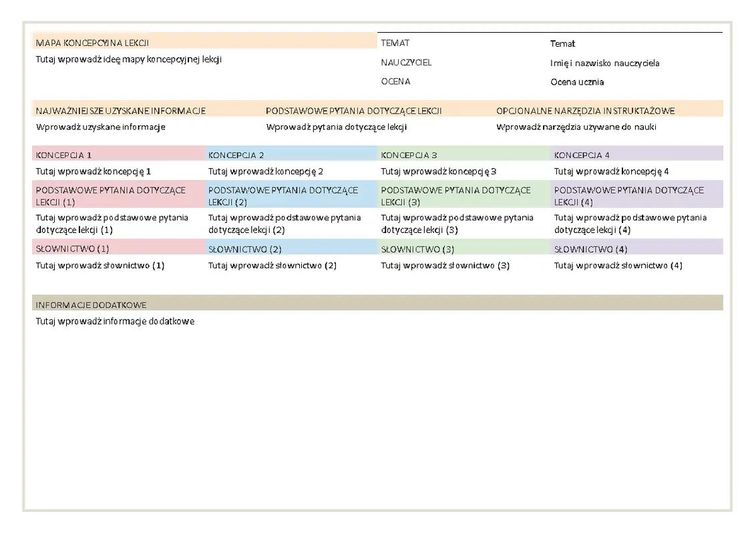The width and height of the screenshot is (756, 534).
Task: Click the 'Imię i nazwisko nauczyciela' field
Action: [x=604, y=63]
